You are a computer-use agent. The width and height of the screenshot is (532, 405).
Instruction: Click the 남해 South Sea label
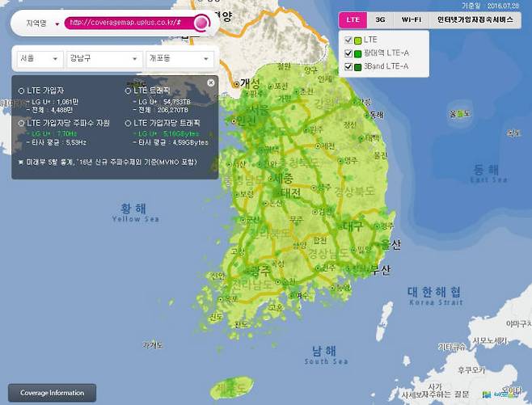(x=326, y=355)
